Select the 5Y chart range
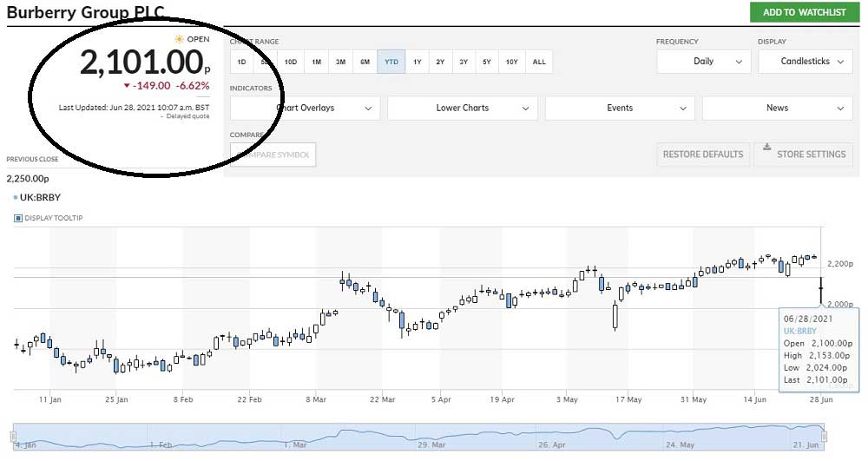868x461 pixels. 487,62
